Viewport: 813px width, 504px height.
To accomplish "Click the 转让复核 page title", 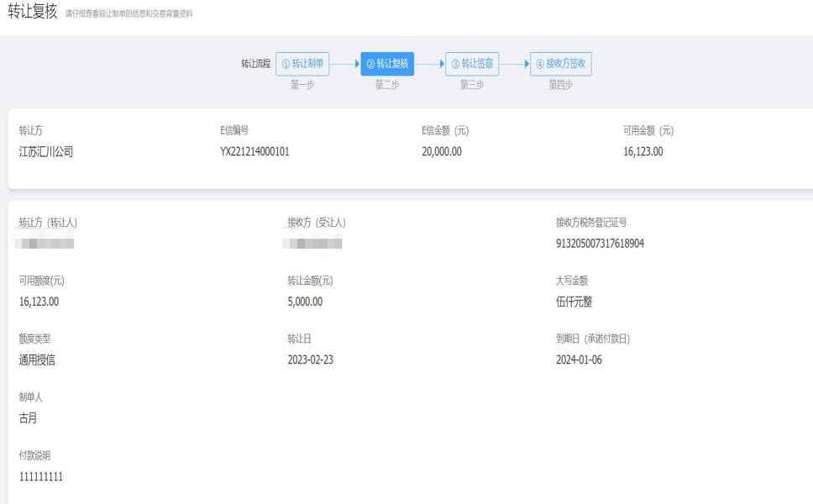I will coord(32,12).
